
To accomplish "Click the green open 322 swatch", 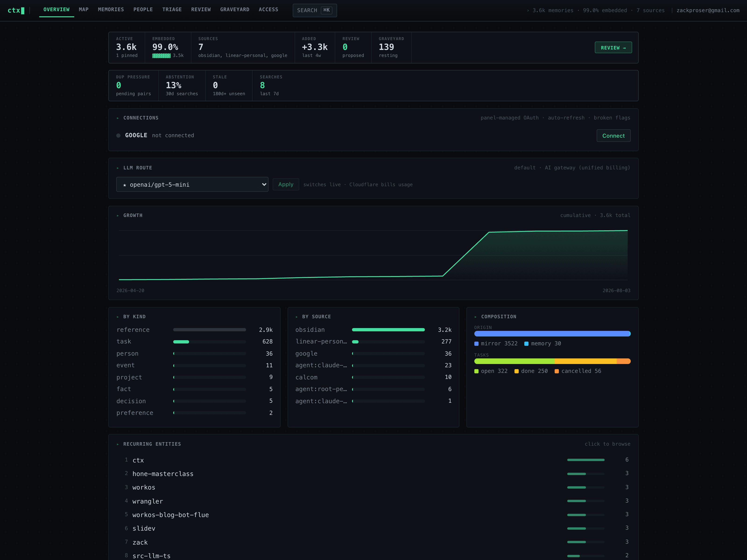I will (476, 371).
